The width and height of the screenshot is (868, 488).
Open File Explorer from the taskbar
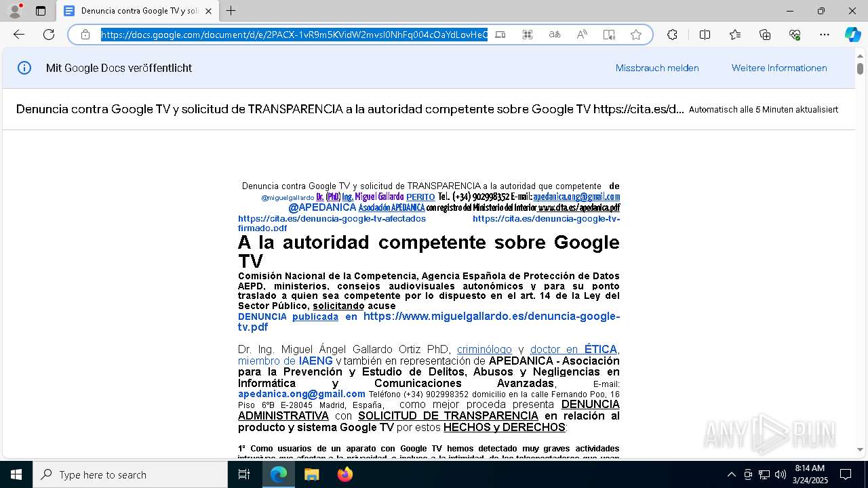311,474
